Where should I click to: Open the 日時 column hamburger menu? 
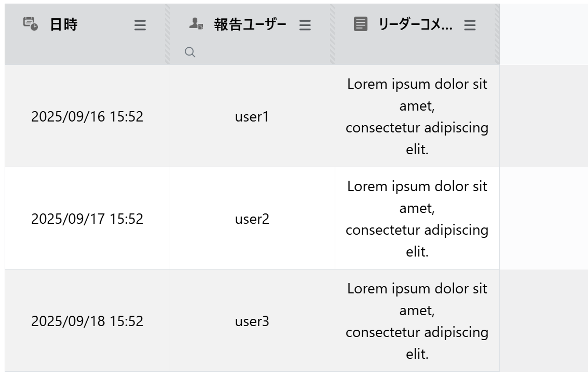(x=140, y=25)
